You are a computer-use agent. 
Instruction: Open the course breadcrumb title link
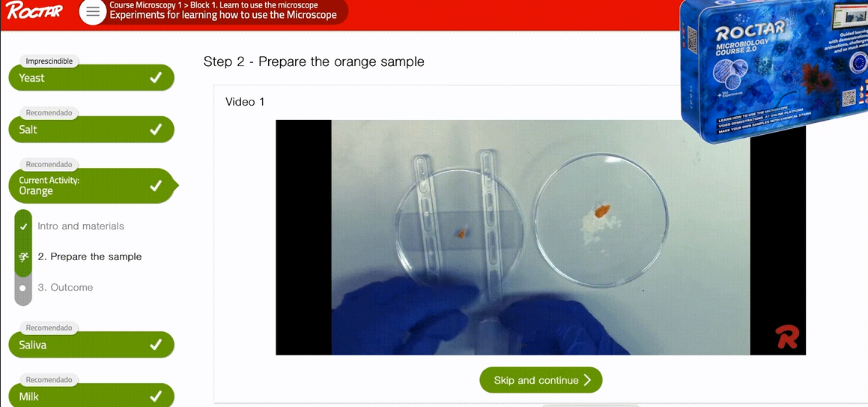coord(223,10)
